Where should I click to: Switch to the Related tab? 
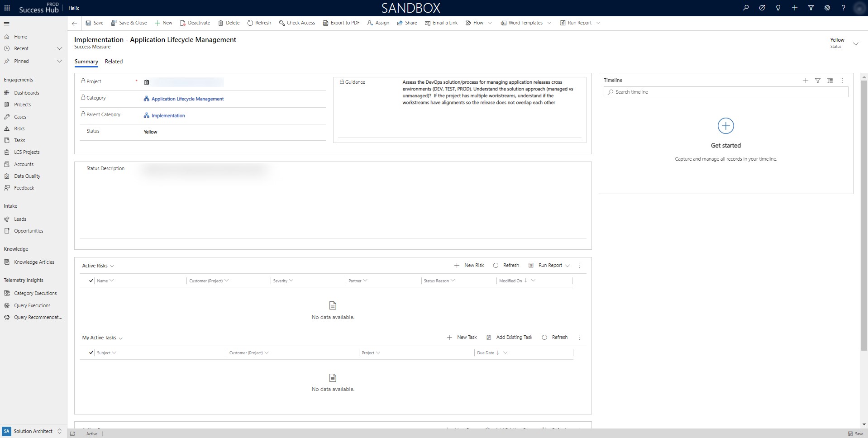pyautogui.click(x=114, y=62)
